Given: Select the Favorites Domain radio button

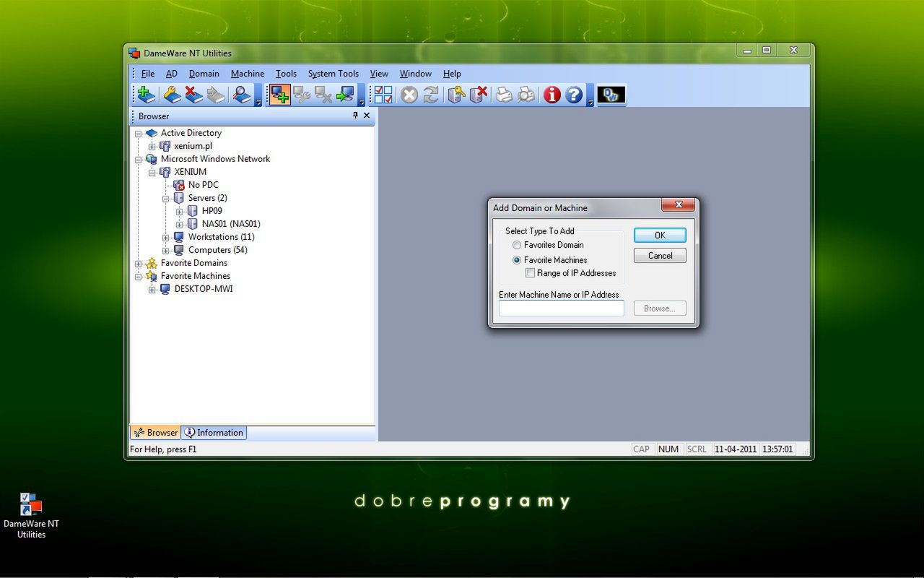Looking at the screenshot, I should [x=517, y=246].
